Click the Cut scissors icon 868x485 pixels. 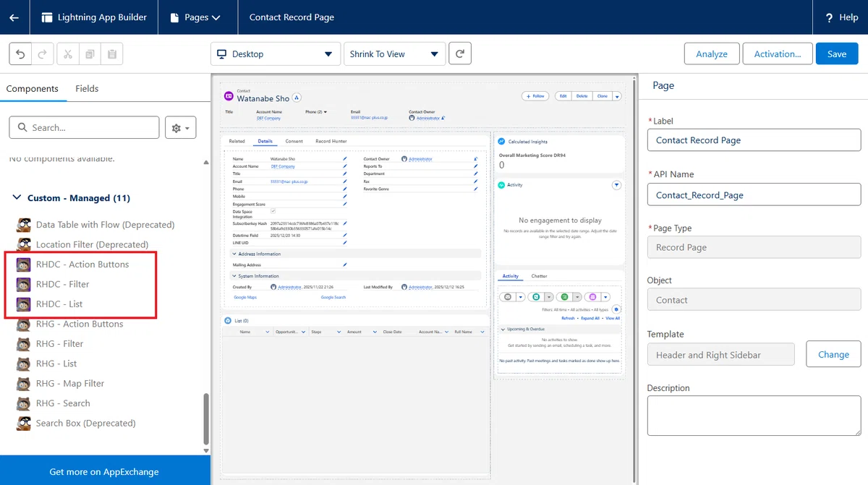67,54
